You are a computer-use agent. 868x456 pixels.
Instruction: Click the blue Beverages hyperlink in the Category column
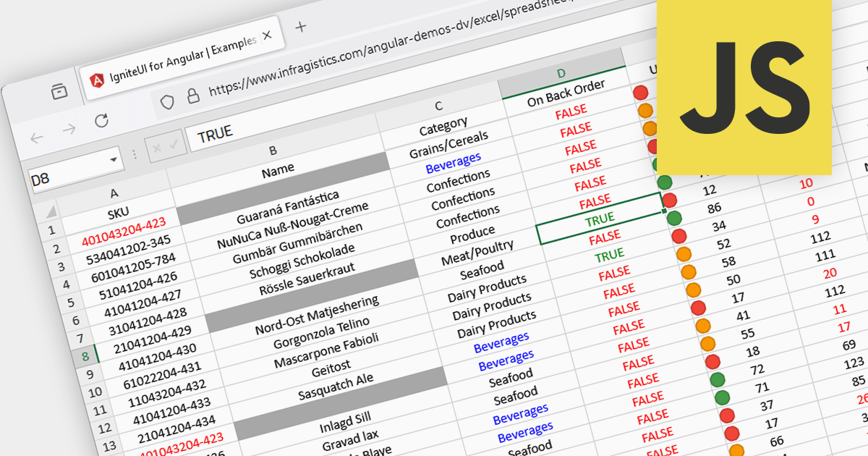click(x=454, y=161)
